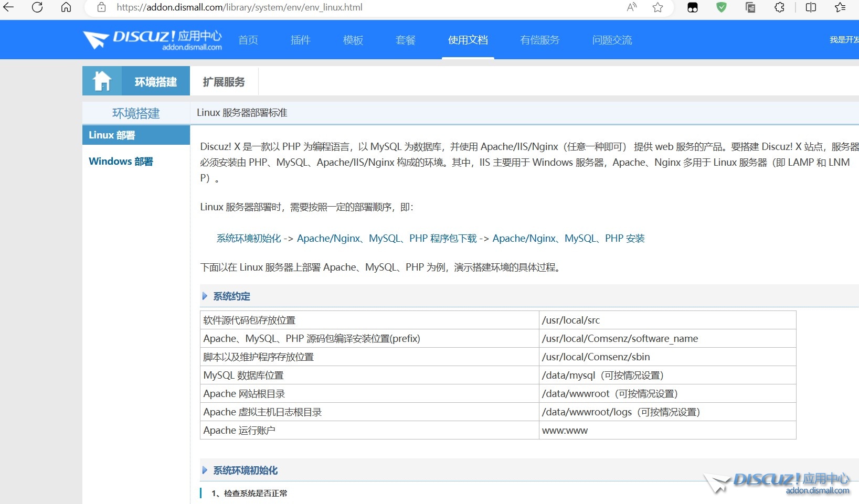Select the www:www cell

[667, 430]
